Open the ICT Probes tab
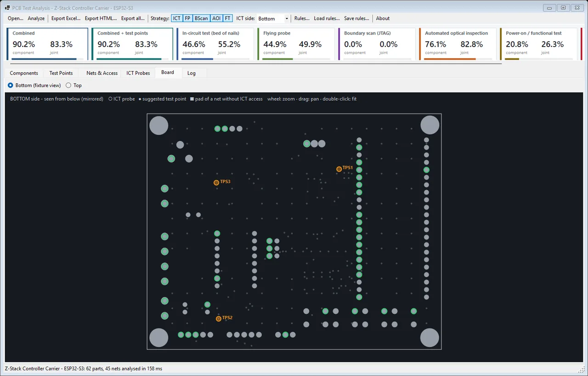 coord(138,73)
